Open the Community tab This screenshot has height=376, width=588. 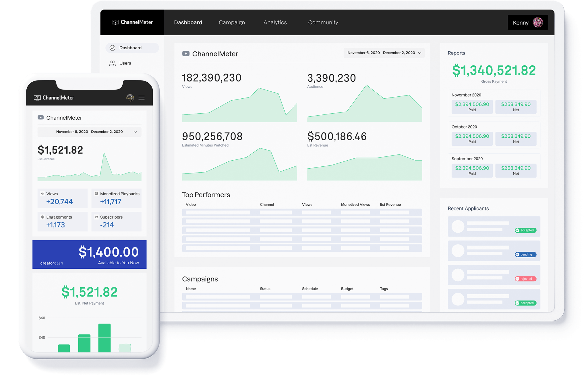[323, 22]
